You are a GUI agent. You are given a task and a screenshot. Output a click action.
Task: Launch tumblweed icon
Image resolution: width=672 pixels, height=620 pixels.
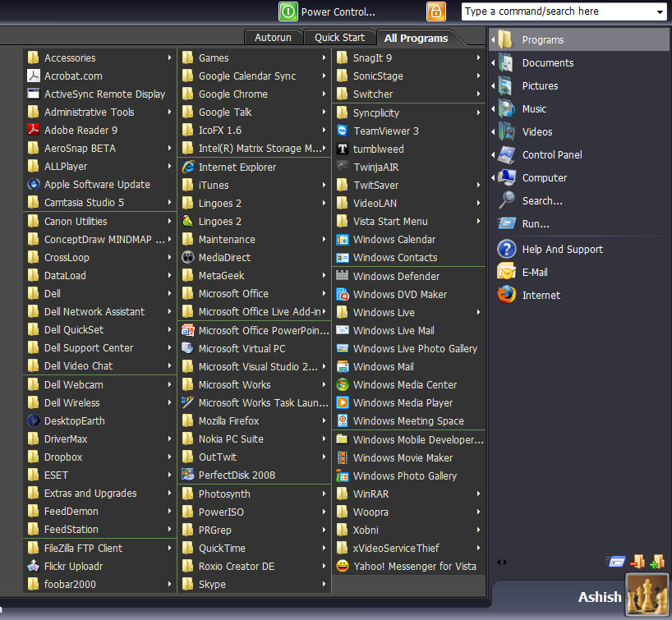tap(342, 149)
